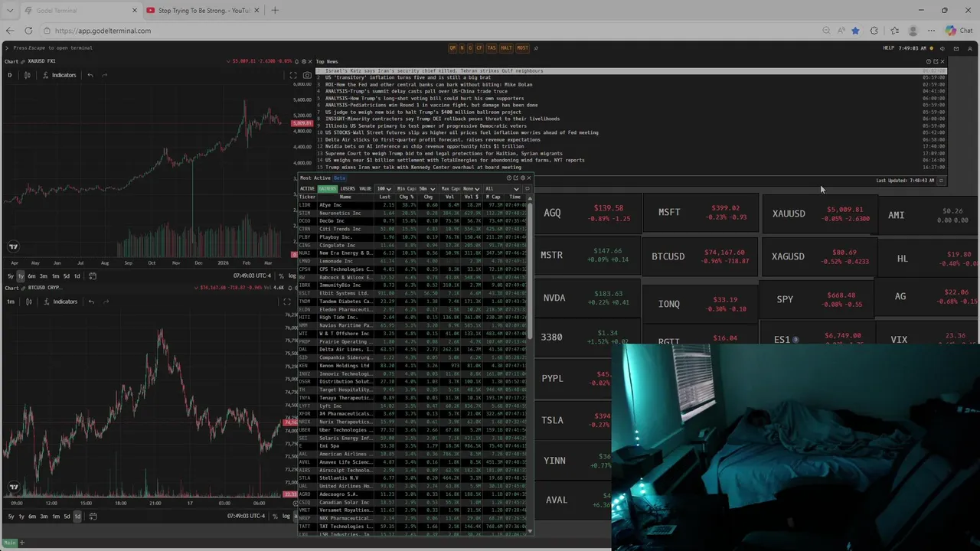Undo last action in BTCUSD chart toolbar
The image size is (980, 551).
[x=91, y=302]
